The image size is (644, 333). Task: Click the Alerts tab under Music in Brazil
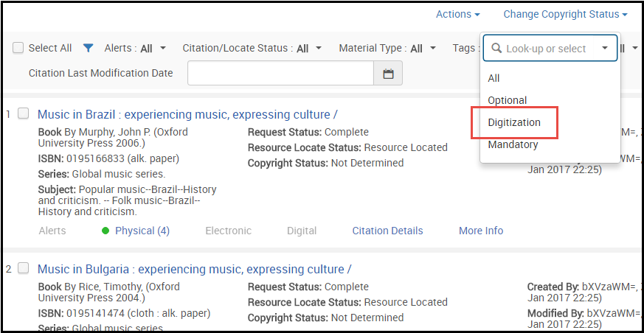pyautogui.click(x=52, y=231)
